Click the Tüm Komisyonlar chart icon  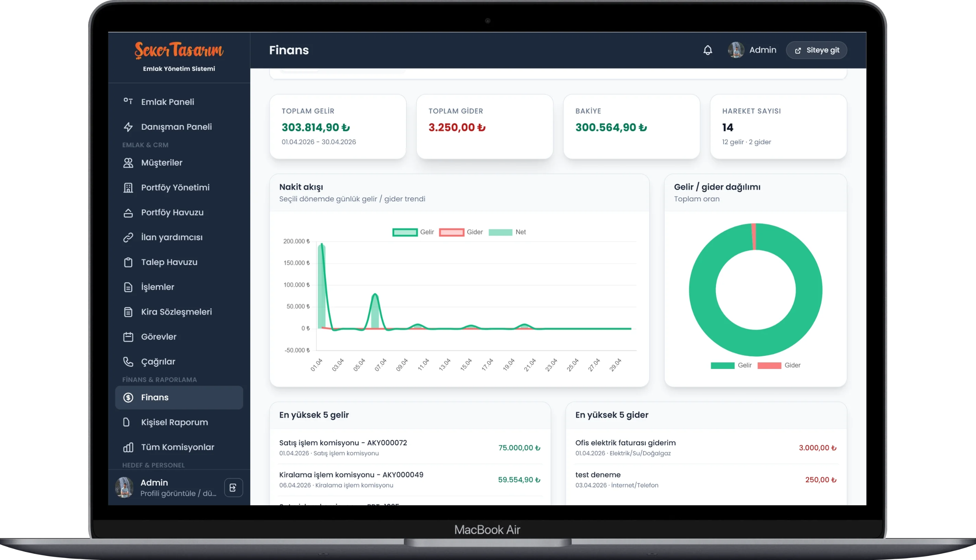point(128,447)
